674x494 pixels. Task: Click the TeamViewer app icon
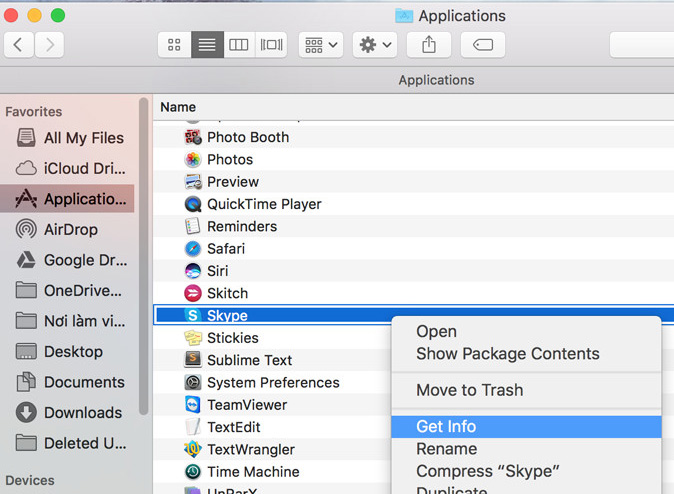[193, 405]
